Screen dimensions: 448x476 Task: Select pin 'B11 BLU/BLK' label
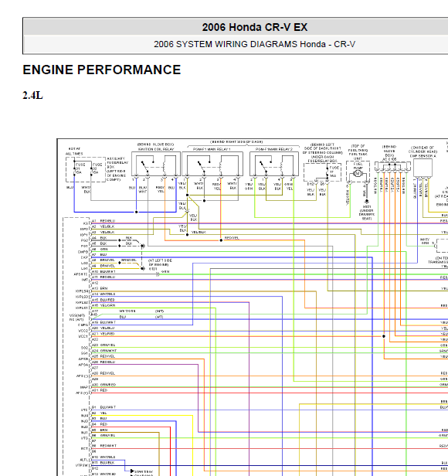coord(104,463)
